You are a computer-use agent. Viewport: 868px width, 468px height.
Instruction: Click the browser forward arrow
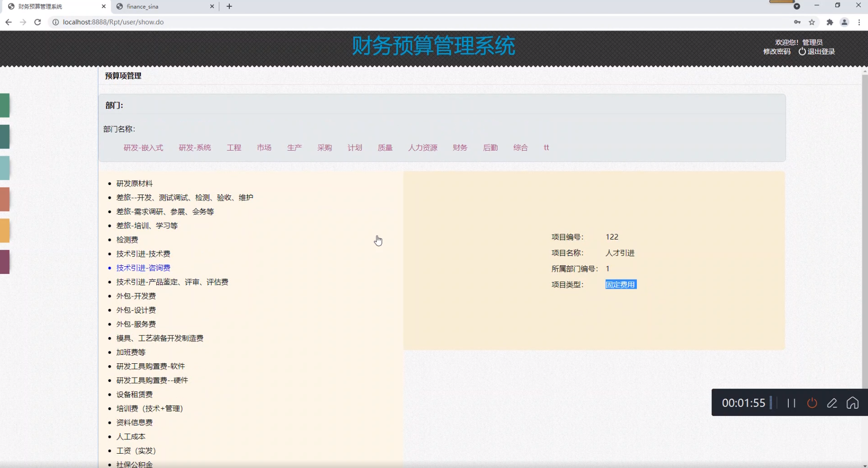23,22
